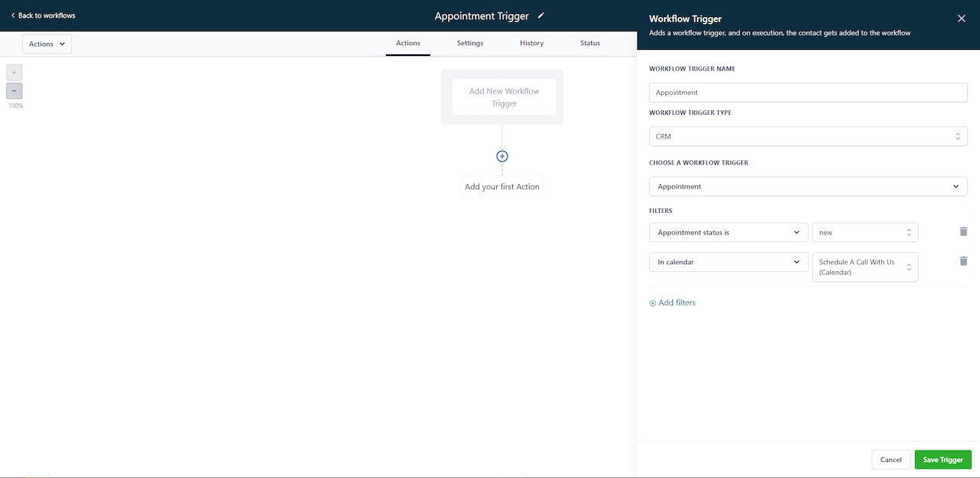Open the Appointment status is filter dropdown
This screenshot has height=478, width=980.
click(x=729, y=232)
